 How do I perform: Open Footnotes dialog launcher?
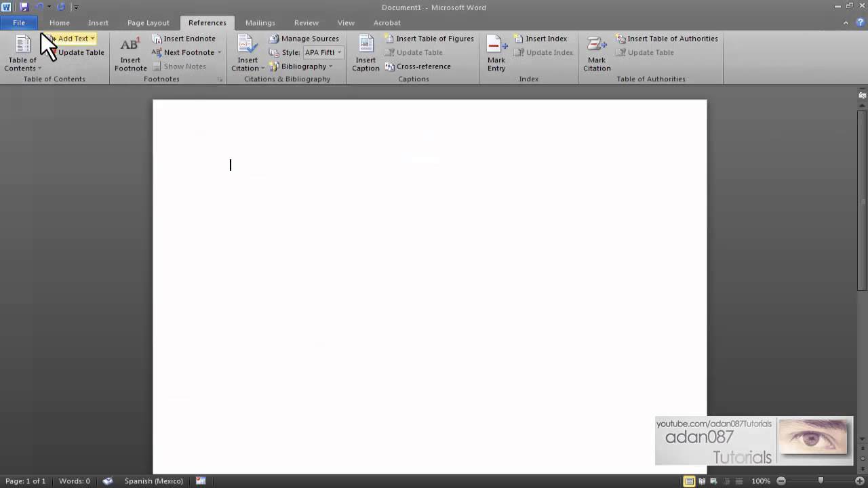pyautogui.click(x=220, y=79)
